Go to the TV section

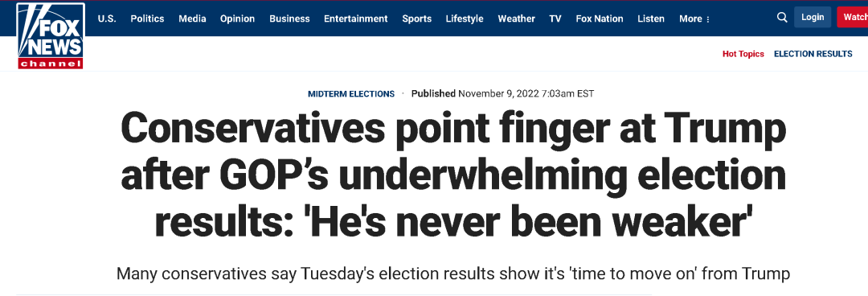555,18
